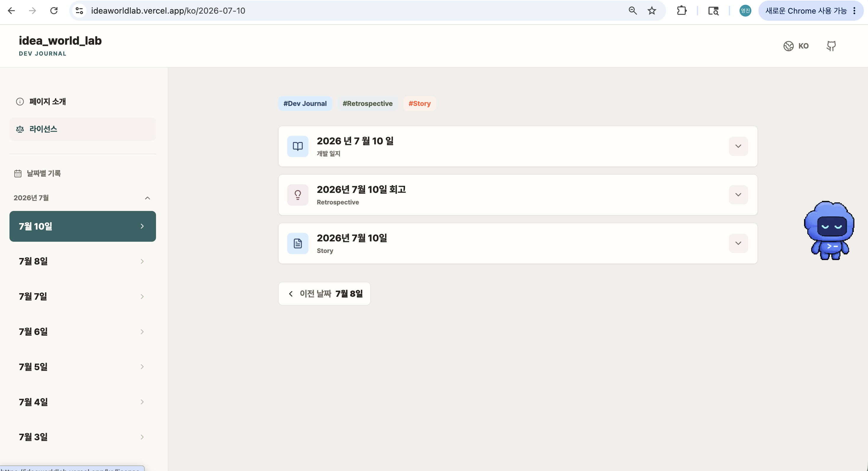Open site information icon in address bar
Screen dimensions: 868x471
point(80,11)
